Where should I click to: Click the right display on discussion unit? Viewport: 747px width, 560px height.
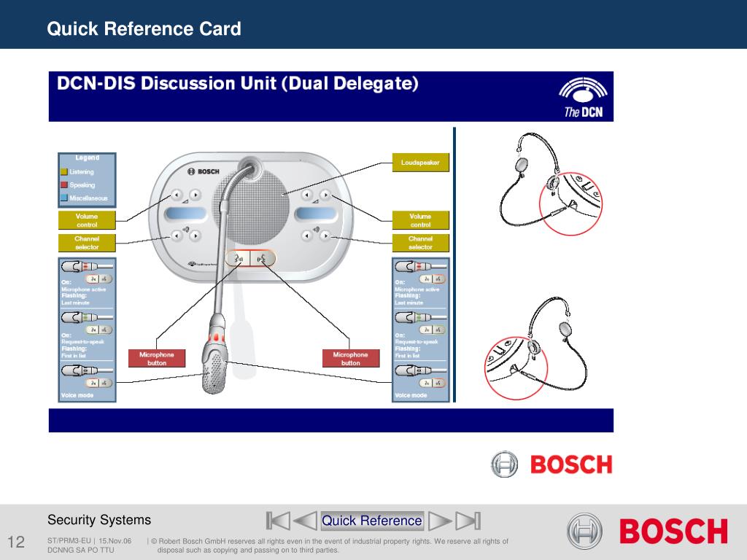click(x=317, y=214)
